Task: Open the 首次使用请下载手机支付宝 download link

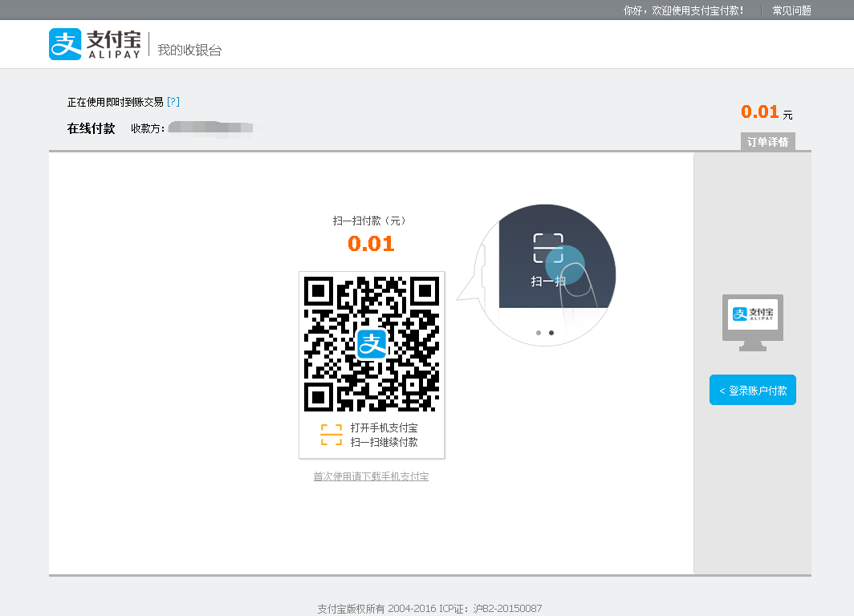Action: 371,476
